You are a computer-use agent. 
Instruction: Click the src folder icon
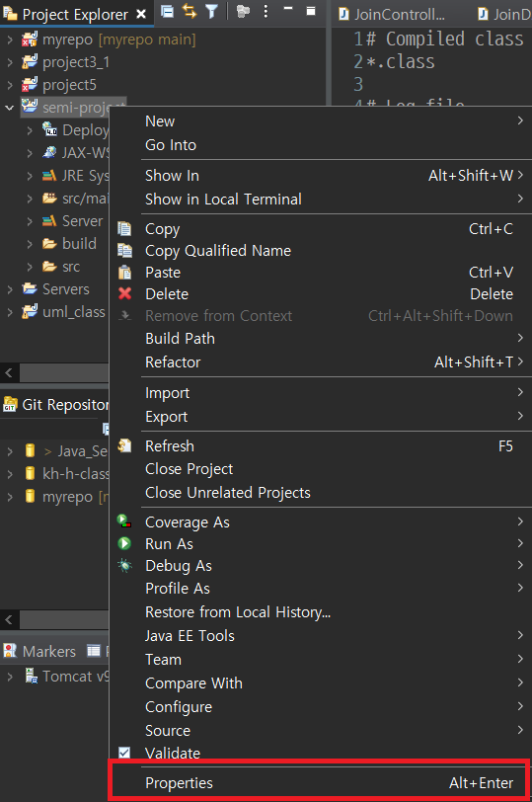(49, 267)
